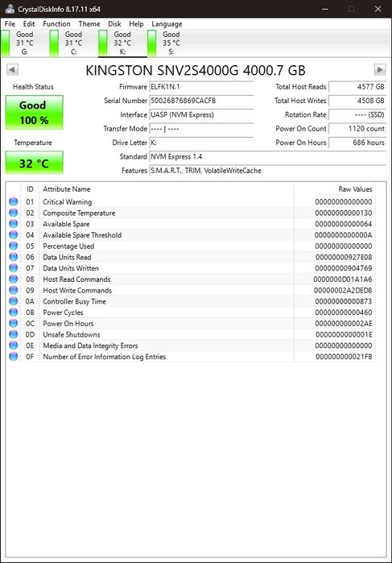
Task: Click the KINGSTON SNV2S4000G 4000.7 GB title
Action: [196, 70]
